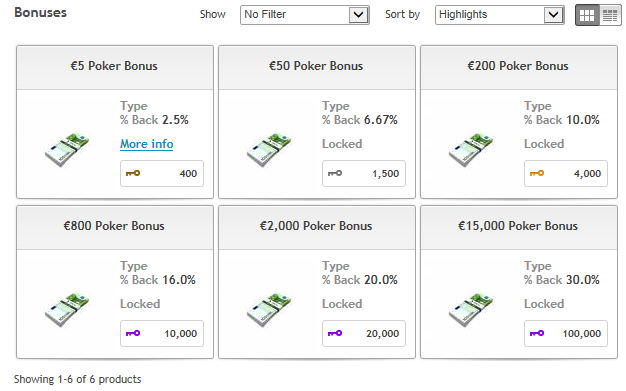
Task: Click the 100,000 points price box
Action: (x=566, y=333)
